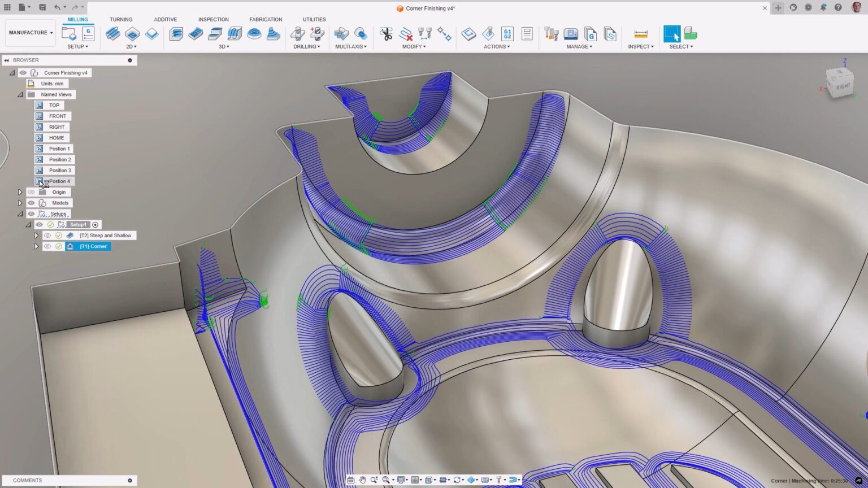Open the Adaptive Clearing 3D tool

(x=176, y=34)
